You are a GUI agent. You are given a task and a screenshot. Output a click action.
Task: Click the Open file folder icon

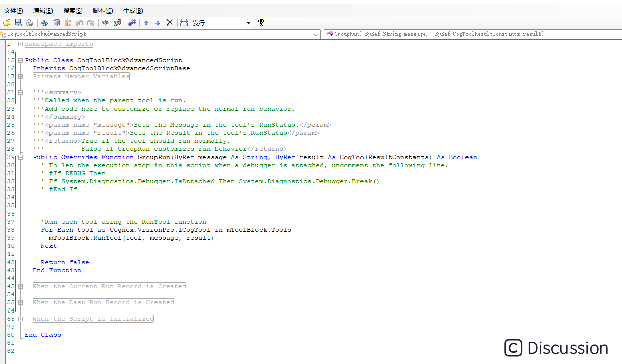click(x=7, y=23)
